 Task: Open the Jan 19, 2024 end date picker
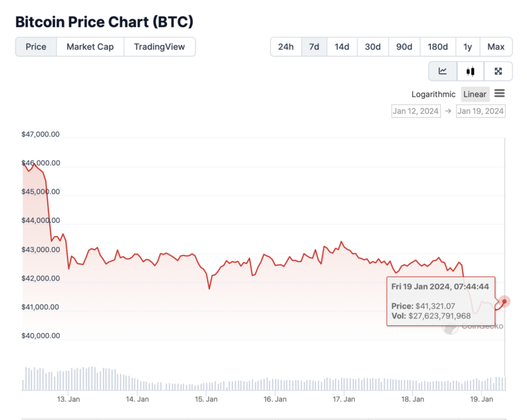click(480, 111)
